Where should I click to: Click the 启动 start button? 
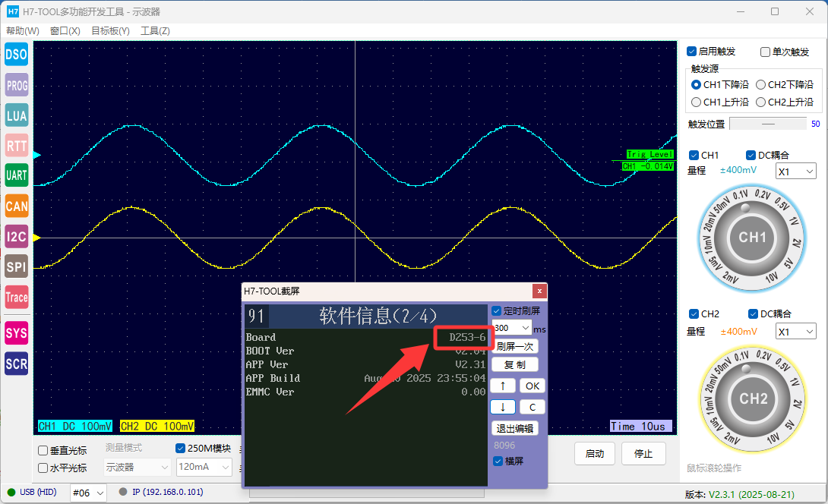click(x=595, y=454)
